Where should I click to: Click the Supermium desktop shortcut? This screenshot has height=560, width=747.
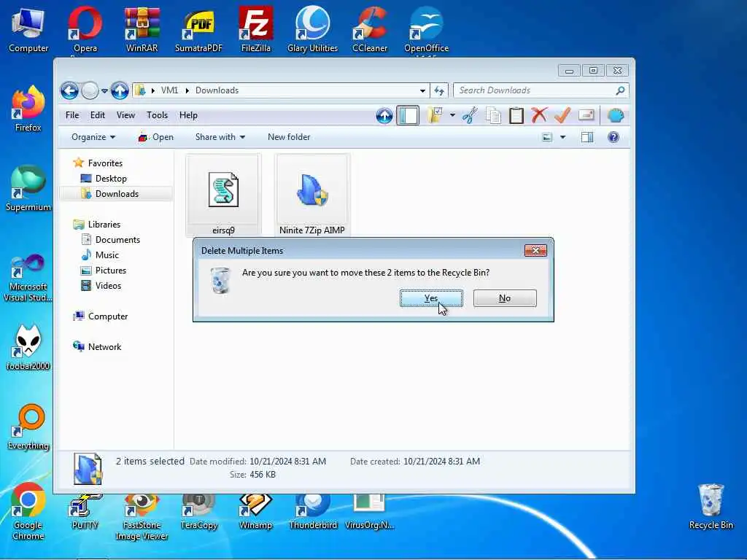(28, 189)
